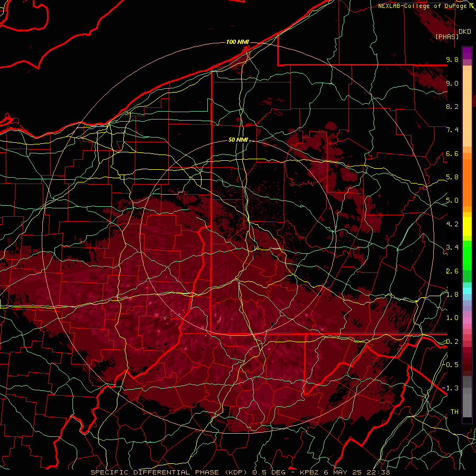Select the 9.0 legend value
This screenshot has width=476, height=476.
coord(452,83)
